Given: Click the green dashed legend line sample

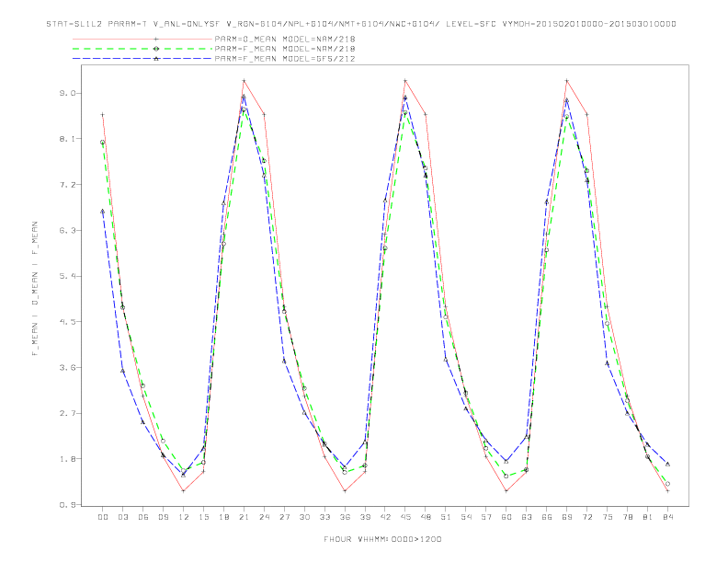Looking at the screenshot, I should (142, 49).
